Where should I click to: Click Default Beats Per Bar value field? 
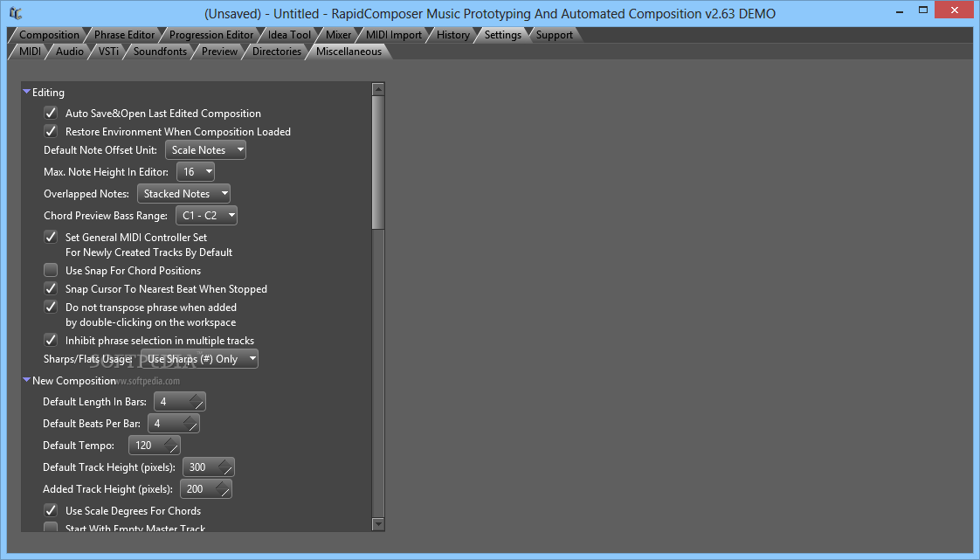click(x=173, y=423)
